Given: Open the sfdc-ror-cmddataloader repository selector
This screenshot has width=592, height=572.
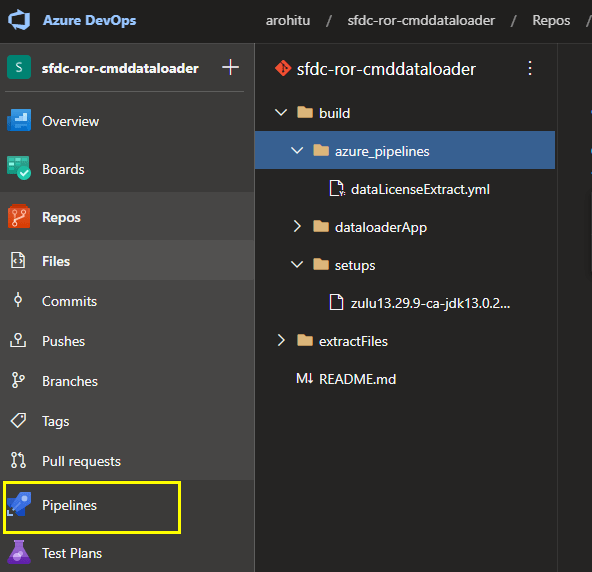Looking at the screenshot, I should (386, 69).
